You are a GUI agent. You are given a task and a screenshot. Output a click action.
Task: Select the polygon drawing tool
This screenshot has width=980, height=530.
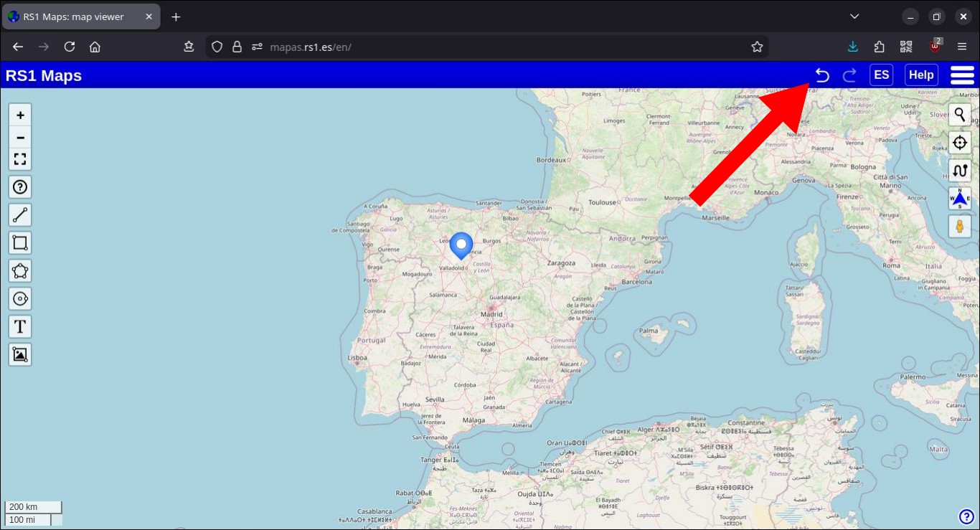pyautogui.click(x=20, y=270)
